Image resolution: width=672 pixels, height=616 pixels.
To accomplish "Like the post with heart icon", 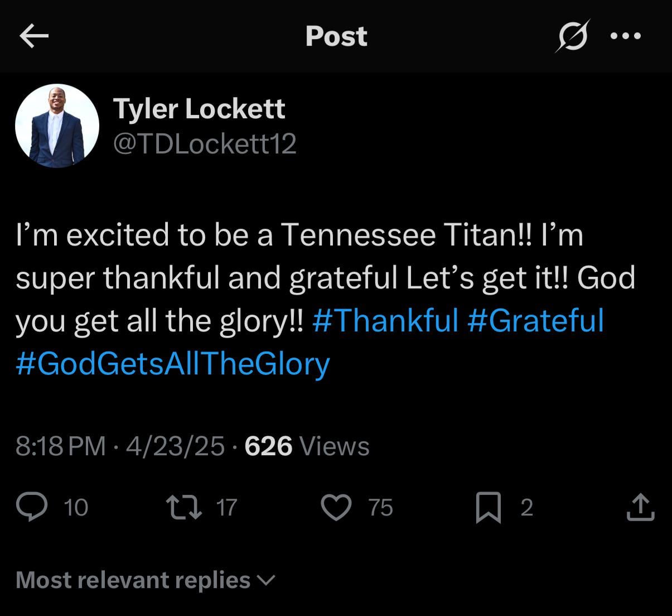I will point(336,508).
